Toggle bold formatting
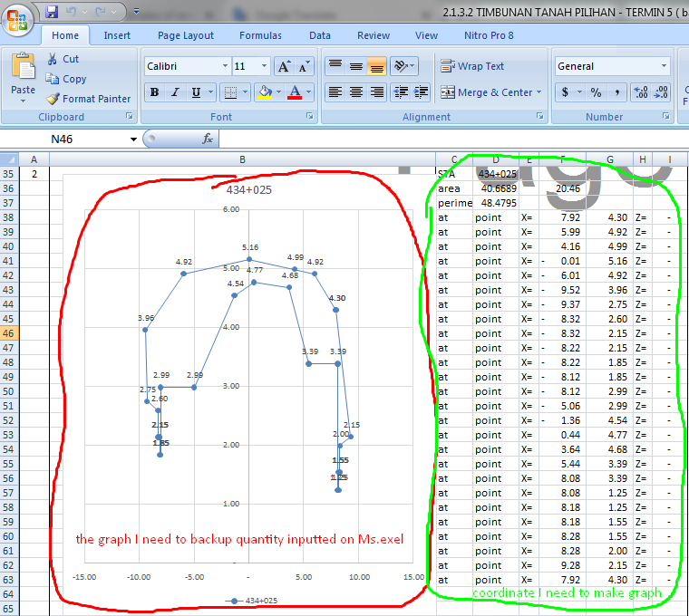Screen dimensions: 689x616 (x=155, y=92)
